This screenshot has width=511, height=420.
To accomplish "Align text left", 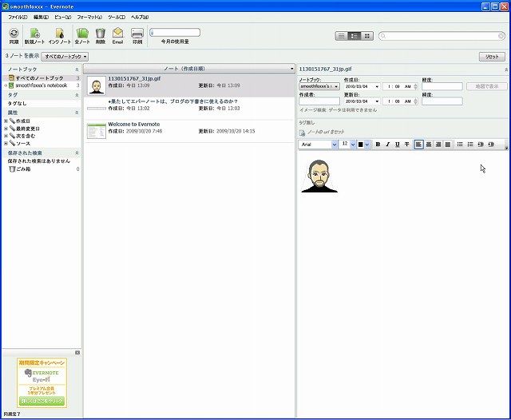I will tap(418, 144).
